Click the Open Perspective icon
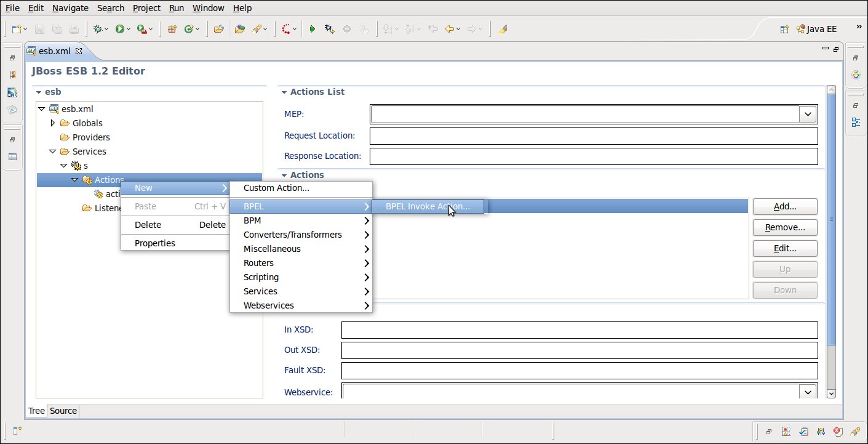Screen dimensions: 868x444 coord(784,29)
